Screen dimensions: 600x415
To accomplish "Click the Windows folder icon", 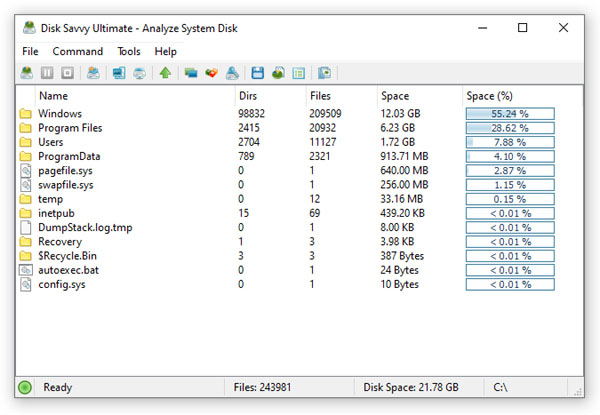I will pyautogui.click(x=26, y=114).
